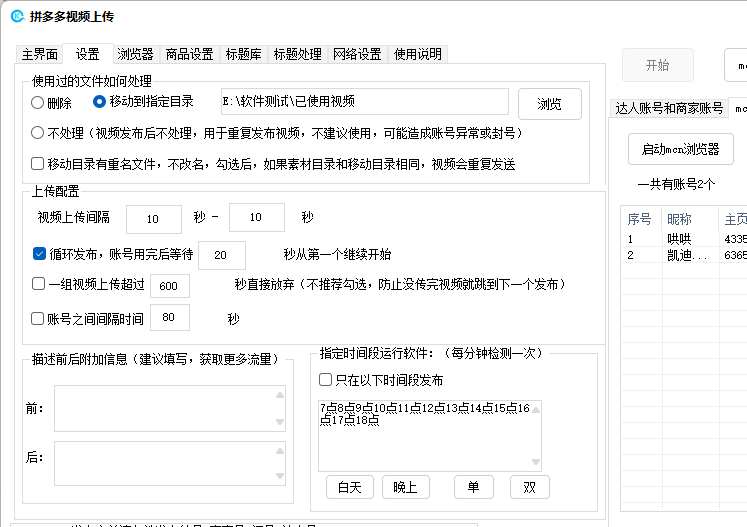Click up arrow of time period box scrollbar
This screenshot has width=747, height=527.
coord(535,410)
